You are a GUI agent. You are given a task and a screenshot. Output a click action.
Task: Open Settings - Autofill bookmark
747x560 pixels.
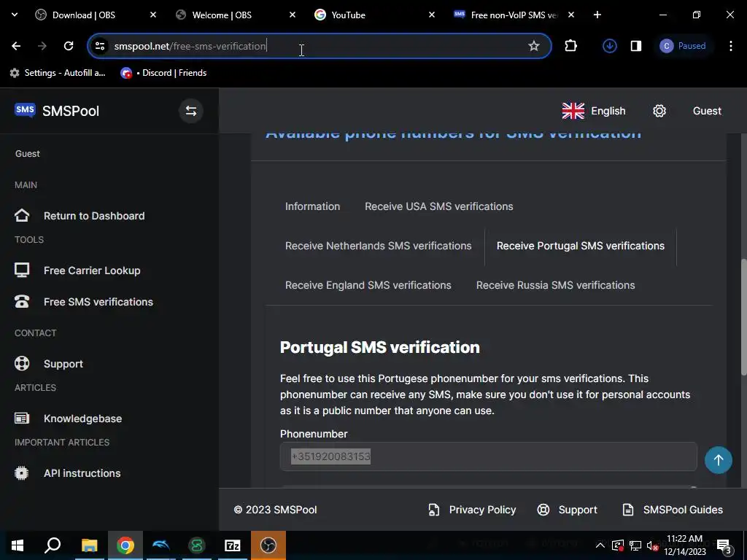[x=58, y=73]
